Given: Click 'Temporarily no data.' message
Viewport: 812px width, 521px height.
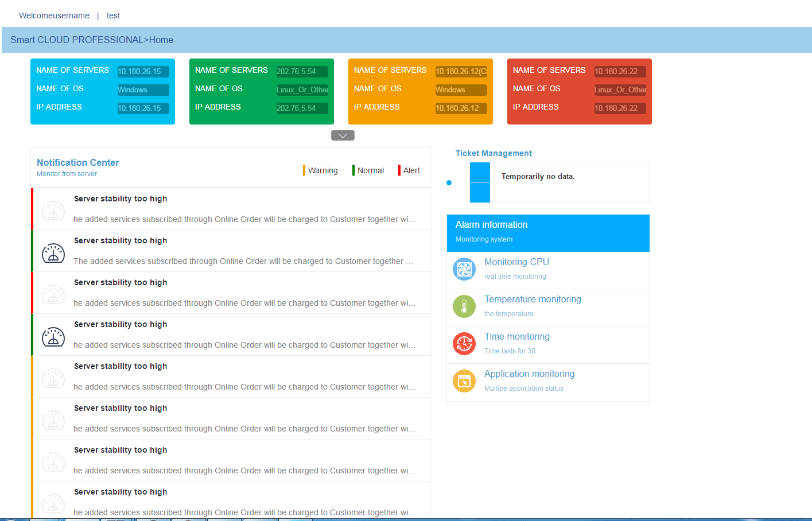Looking at the screenshot, I should pyautogui.click(x=538, y=176).
